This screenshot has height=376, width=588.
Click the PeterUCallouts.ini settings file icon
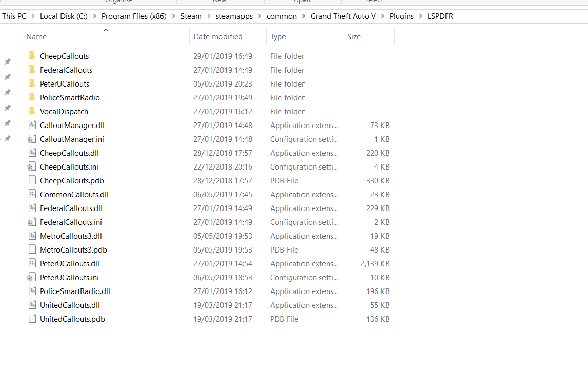[32, 278]
